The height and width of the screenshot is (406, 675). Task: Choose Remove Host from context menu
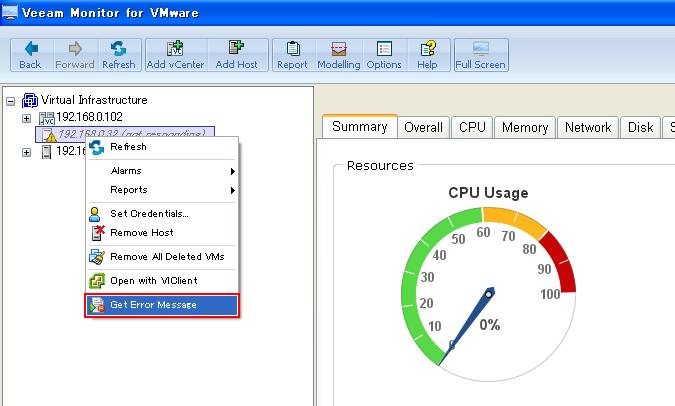[x=162, y=232]
